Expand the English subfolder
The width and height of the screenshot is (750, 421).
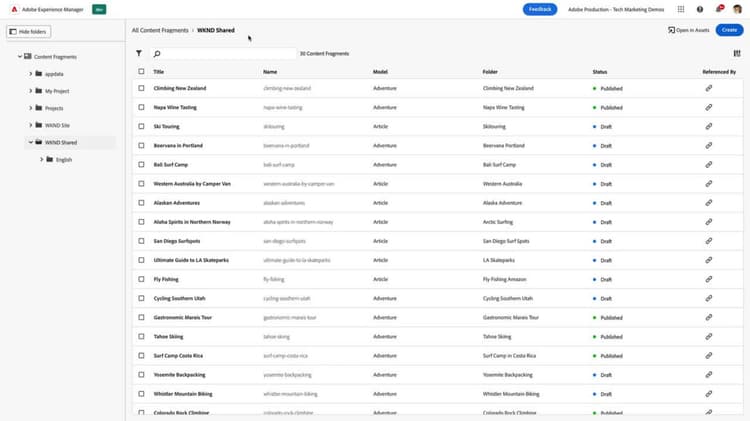click(x=42, y=159)
